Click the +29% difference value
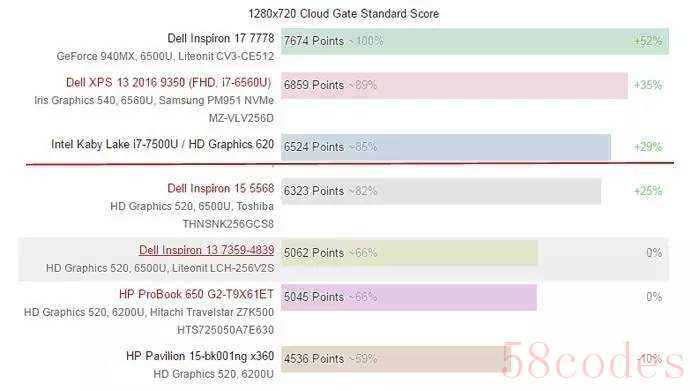The width and height of the screenshot is (700, 391). (x=648, y=147)
